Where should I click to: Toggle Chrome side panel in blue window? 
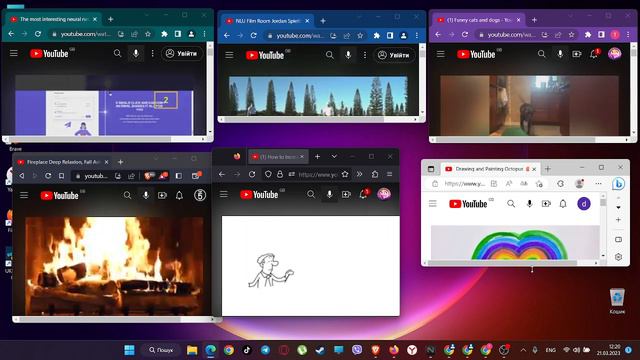click(390, 36)
